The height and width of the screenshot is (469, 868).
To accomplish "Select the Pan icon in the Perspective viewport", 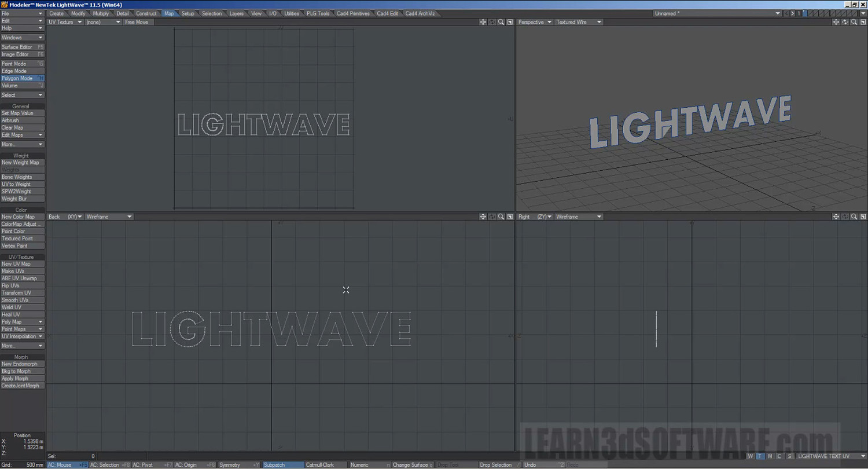I will pos(836,21).
